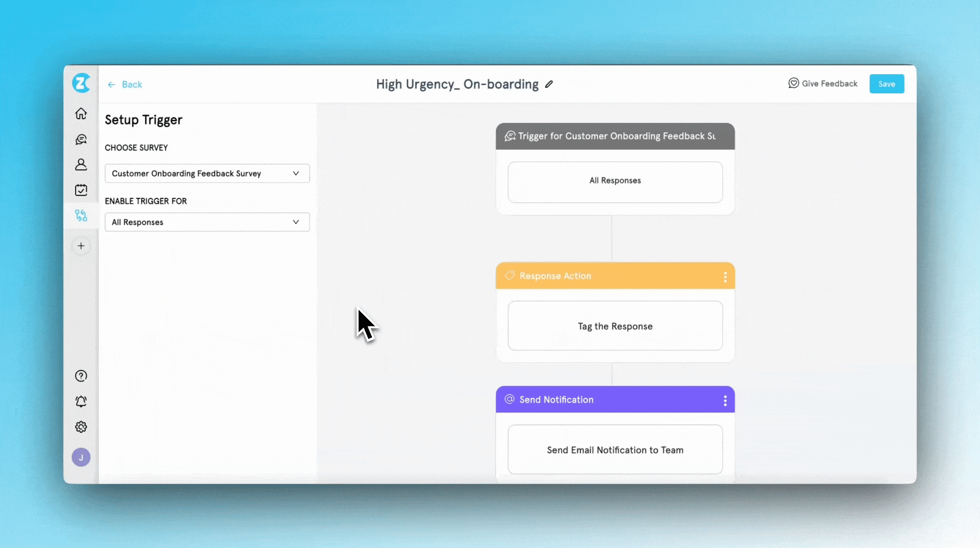Click Give Feedback button
The height and width of the screenshot is (548, 980).
tap(823, 84)
